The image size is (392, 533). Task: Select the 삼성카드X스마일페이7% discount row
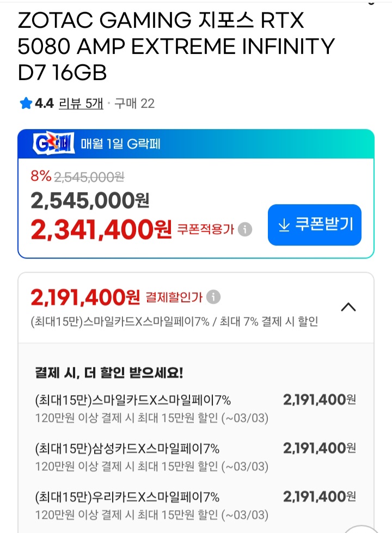pos(127,449)
